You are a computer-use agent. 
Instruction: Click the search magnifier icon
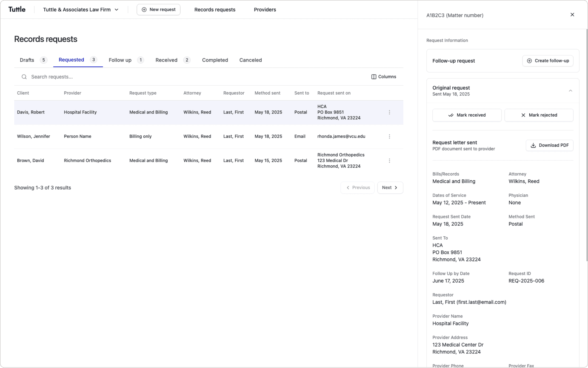coord(24,77)
